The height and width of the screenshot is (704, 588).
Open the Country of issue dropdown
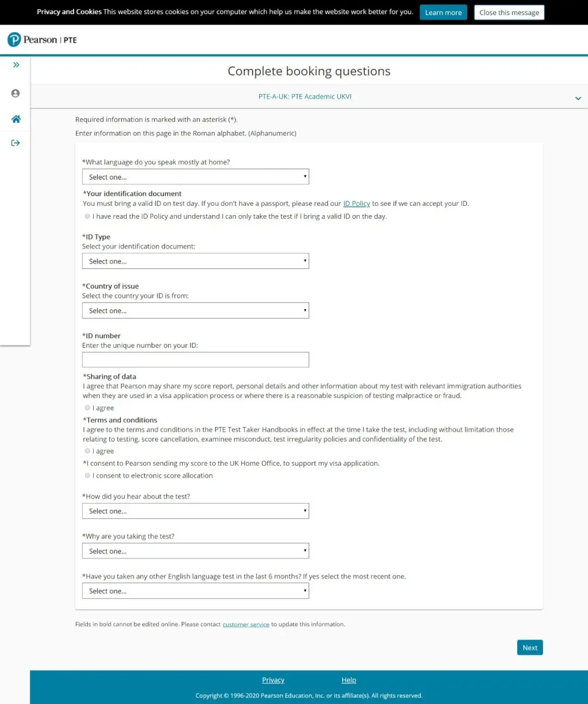[x=195, y=310]
